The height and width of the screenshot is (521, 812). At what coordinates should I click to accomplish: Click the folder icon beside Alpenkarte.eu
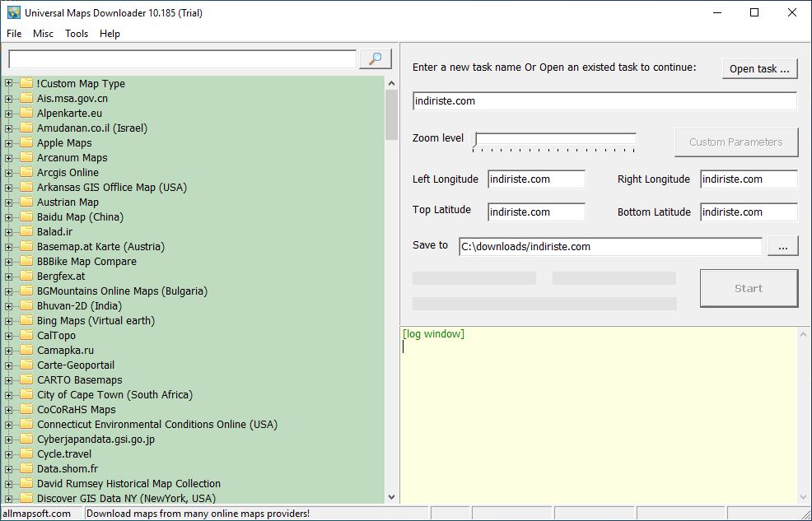pos(26,114)
